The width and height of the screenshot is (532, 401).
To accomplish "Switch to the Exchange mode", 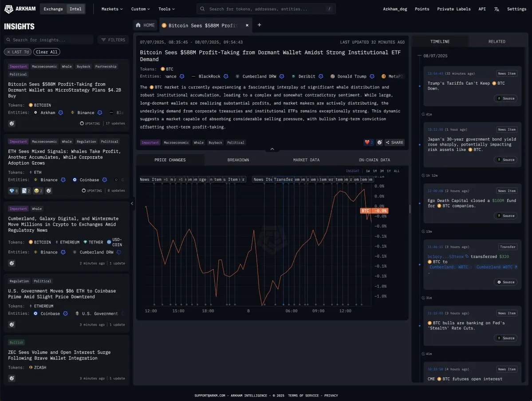I will 53,9.
